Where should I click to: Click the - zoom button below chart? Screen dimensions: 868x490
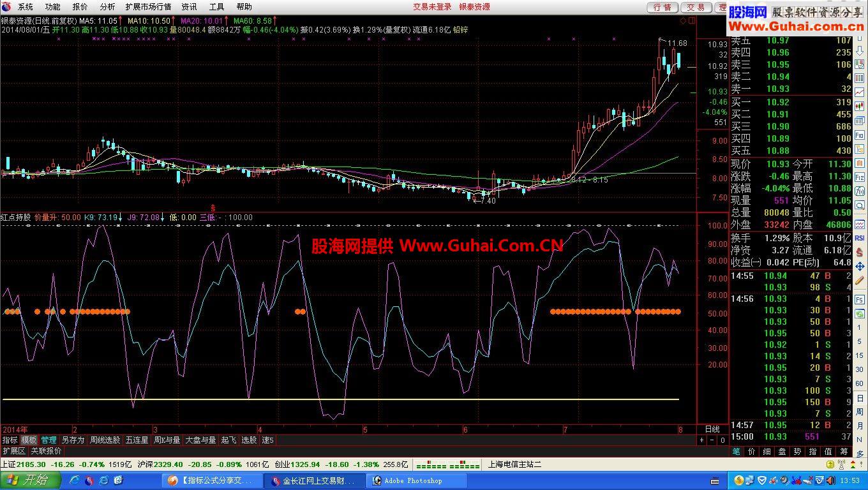[712, 440]
